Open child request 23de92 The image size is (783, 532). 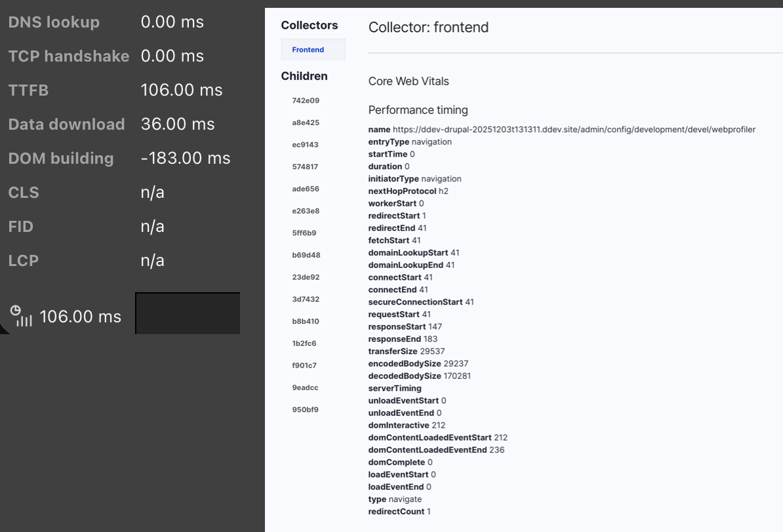pyautogui.click(x=306, y=277)
